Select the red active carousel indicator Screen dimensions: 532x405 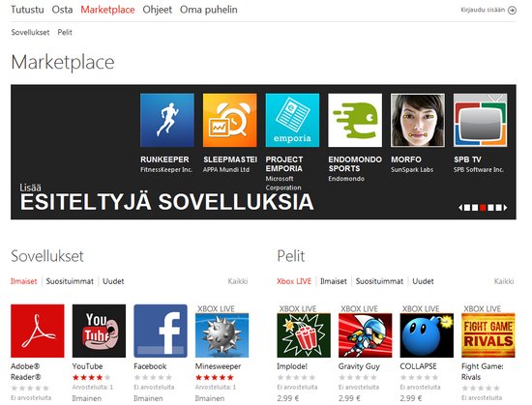click(483, 208)
